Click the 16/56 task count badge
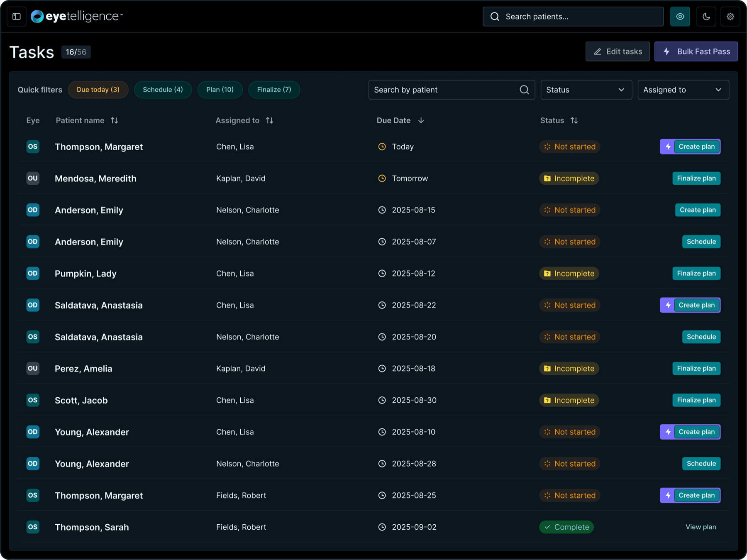 pos(76,52)
